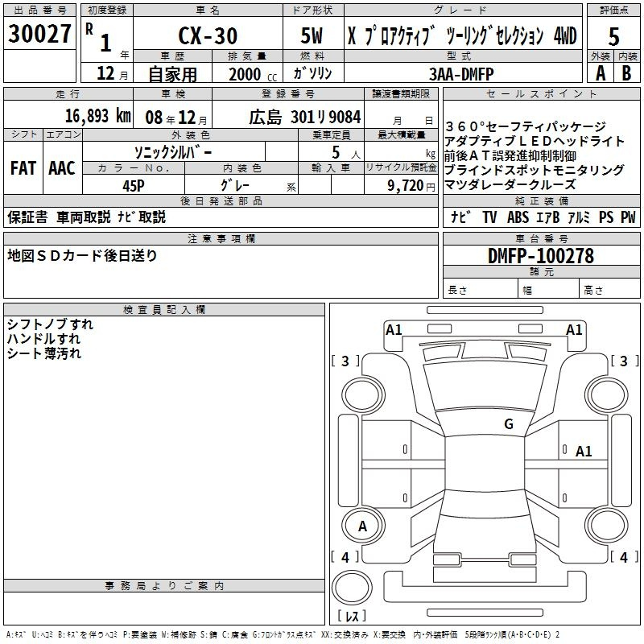Select the color number "45P"
644x644 pixels.
[134, 186]
